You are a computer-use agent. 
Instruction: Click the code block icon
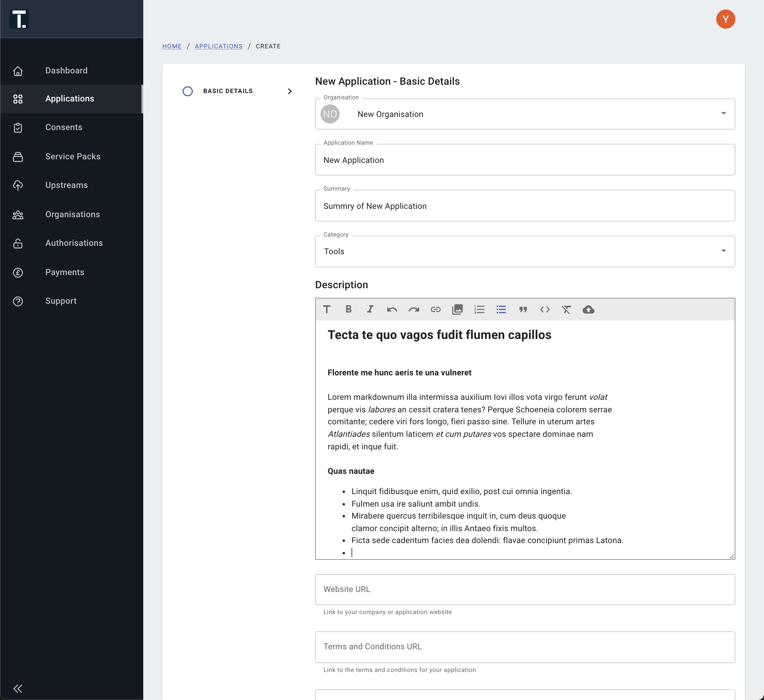[545, 309]
